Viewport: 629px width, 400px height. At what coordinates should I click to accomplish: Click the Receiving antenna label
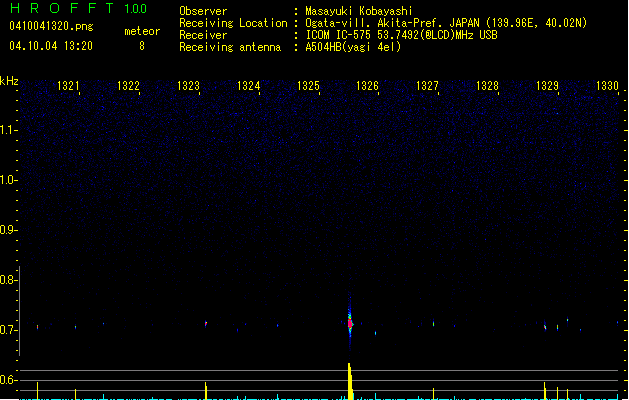click(x=230, y=47)
